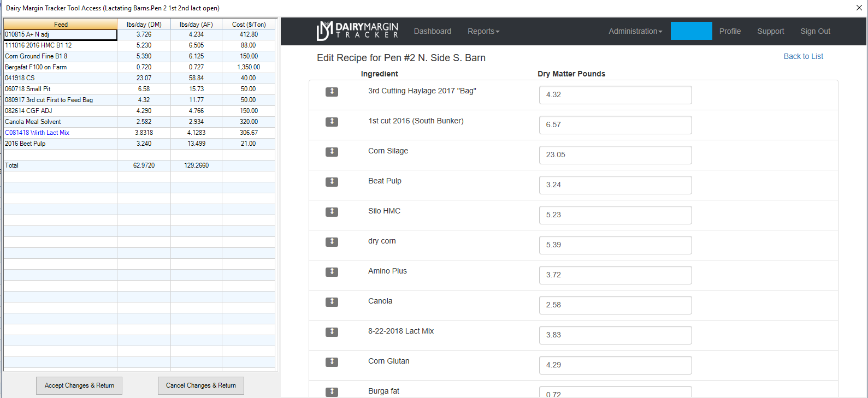This screenshot has width=868, height=398.
Task: Open the C081418 Wirth Lact Mix link
Action: point(37,133)
